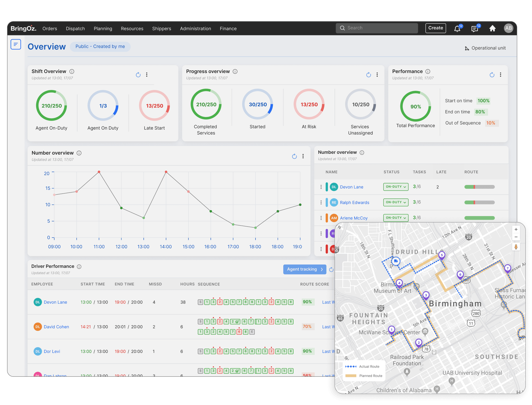The width and height of the screenshot is (532, 405).
Task: Click the Agent On-Duty 210/250 gauge
Action: 51,105
